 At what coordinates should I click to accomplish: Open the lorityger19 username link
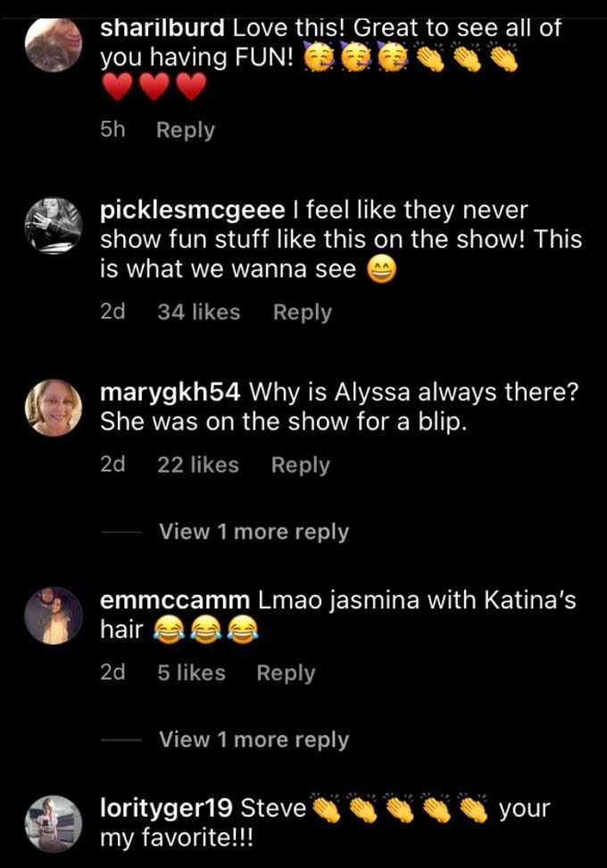[x=166, y=808]
